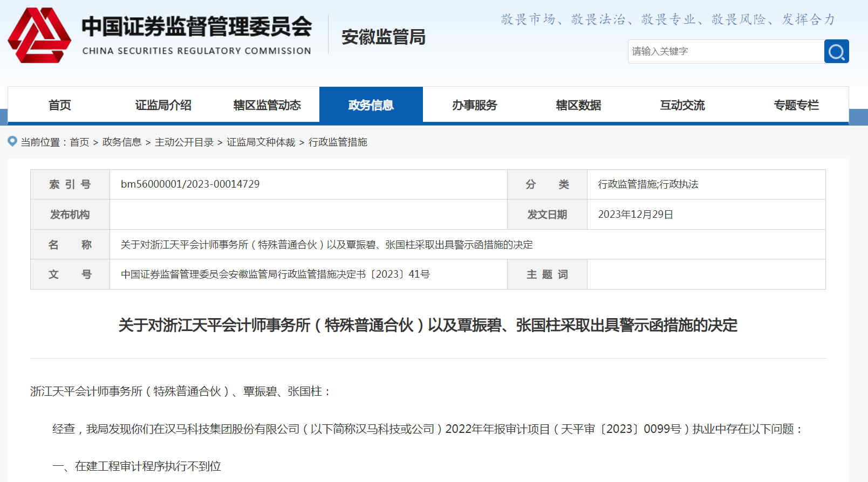Click the 主题词 label cell
This screenshot has width=868, height=482.
click(547, 274)
